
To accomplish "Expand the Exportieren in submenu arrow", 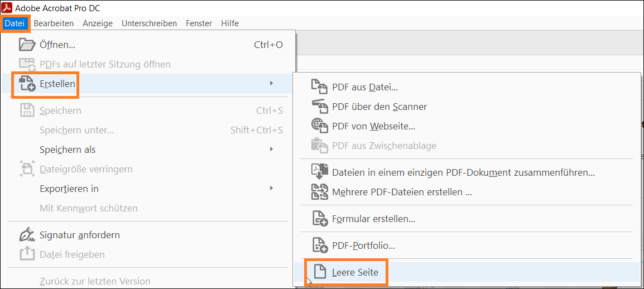I will (271, 189).
